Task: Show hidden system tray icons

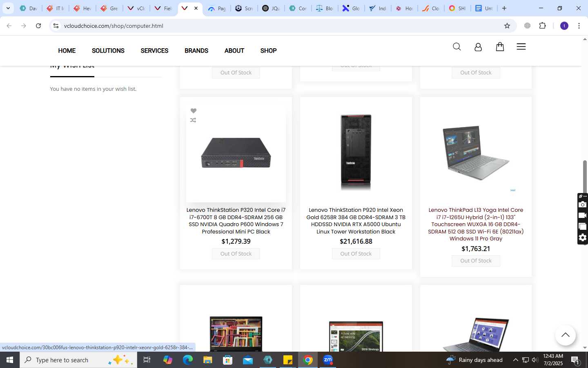Action: (x=515, y=360)
